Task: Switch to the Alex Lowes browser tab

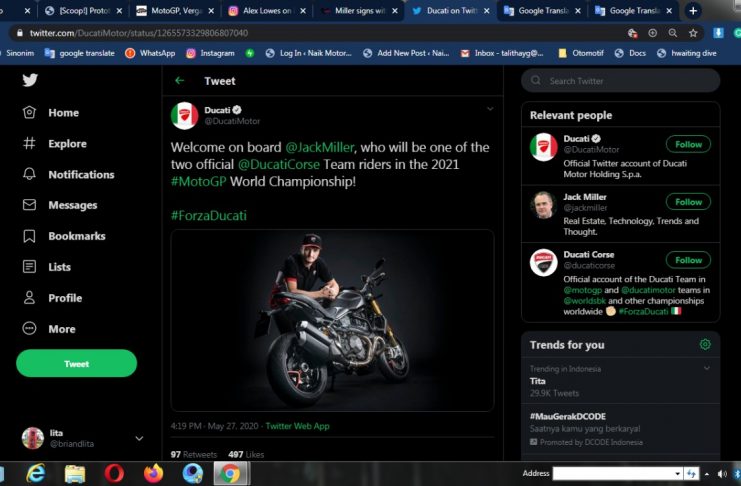Action: (265, 10)
